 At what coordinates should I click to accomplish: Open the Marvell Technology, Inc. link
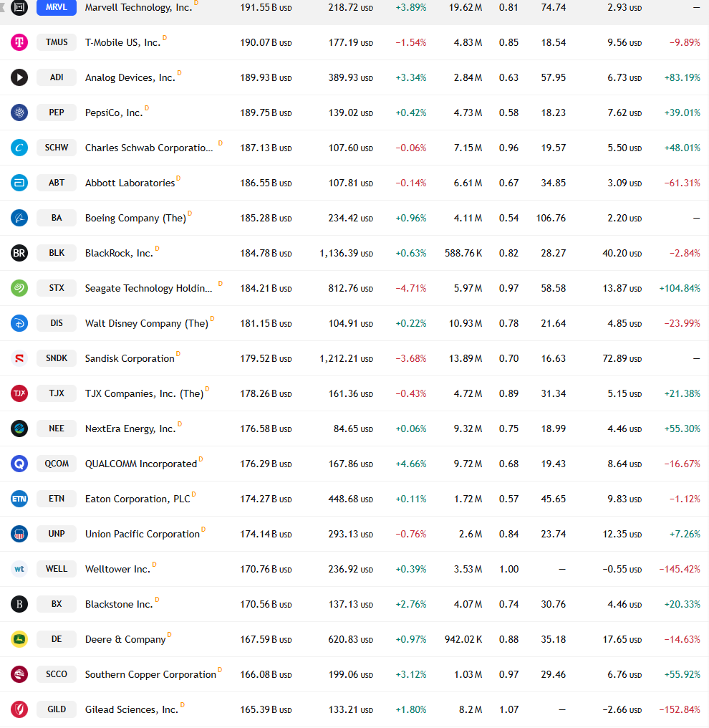coord(138,7)
